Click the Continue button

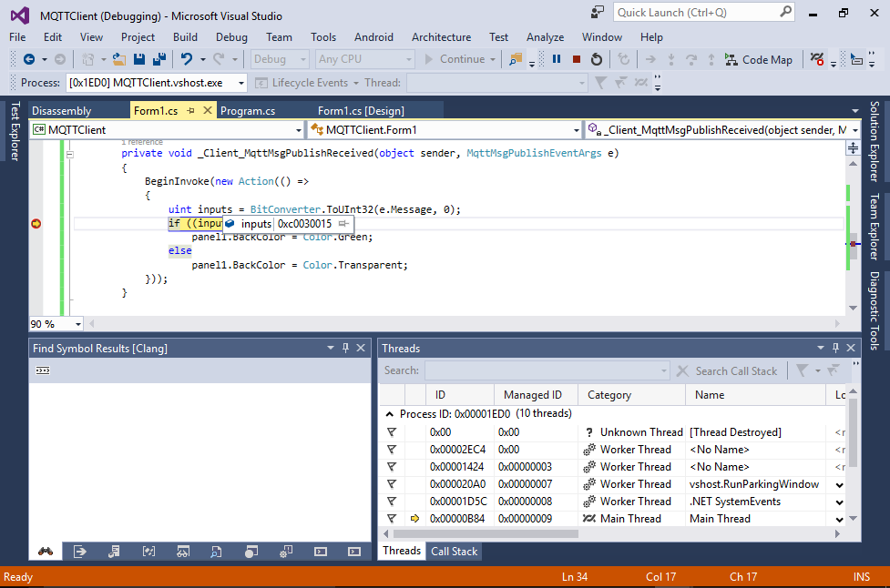pos(461,59)
